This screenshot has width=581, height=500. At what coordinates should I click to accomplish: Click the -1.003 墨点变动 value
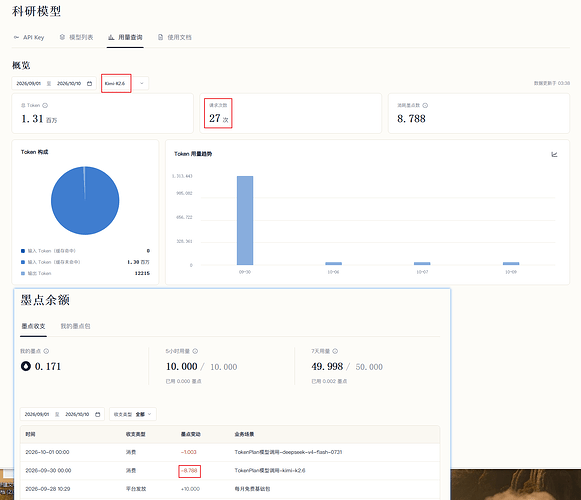189,452
